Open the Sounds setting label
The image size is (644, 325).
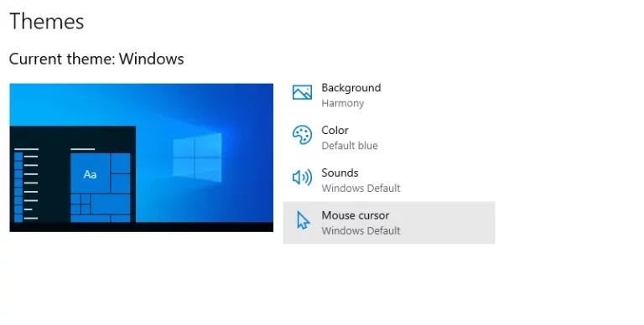pos(340,173)
